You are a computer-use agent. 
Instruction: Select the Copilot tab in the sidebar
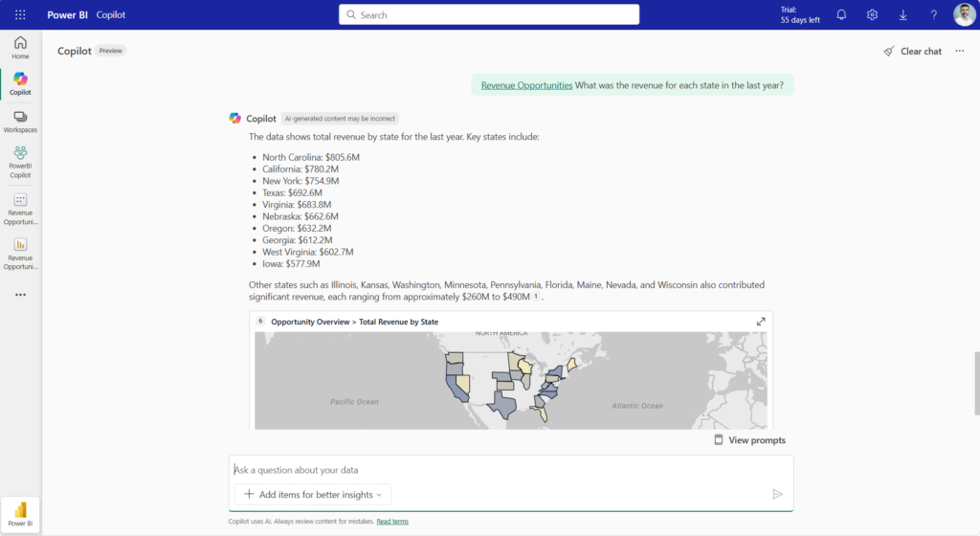tap(20, 83)
